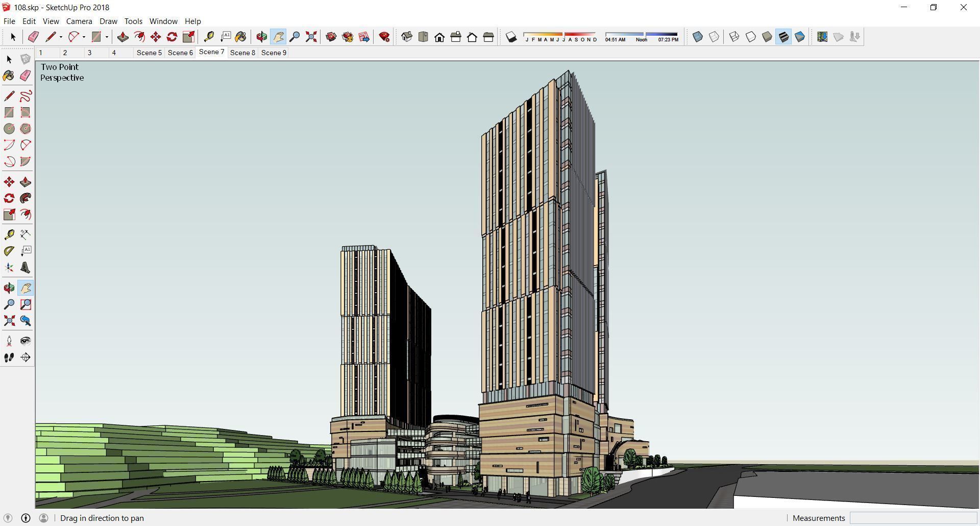Click the Orbit tool in top toolbar
This screenshot has width=980, height=526.
point(262,37)
